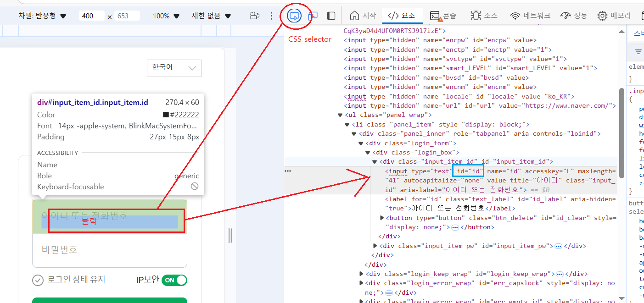Open the 한국어 language dropdown
This screenshot has width=644, height=303.
coord(174,68)
